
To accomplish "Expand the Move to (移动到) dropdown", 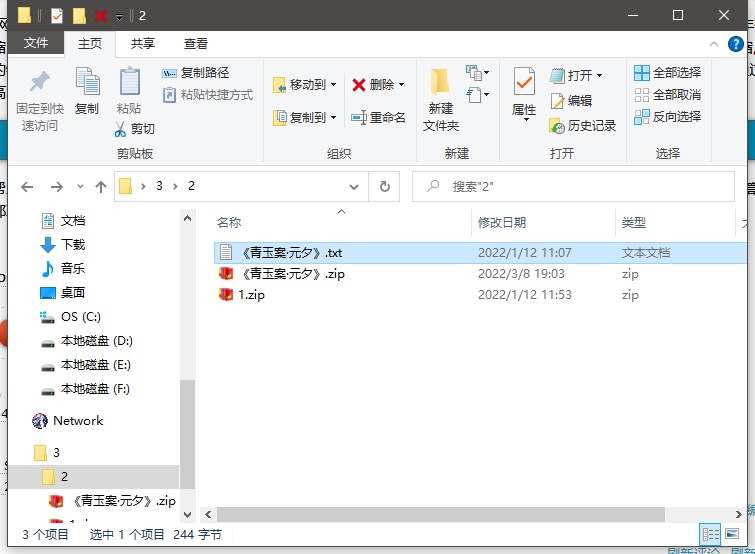I will coord(333,85).
